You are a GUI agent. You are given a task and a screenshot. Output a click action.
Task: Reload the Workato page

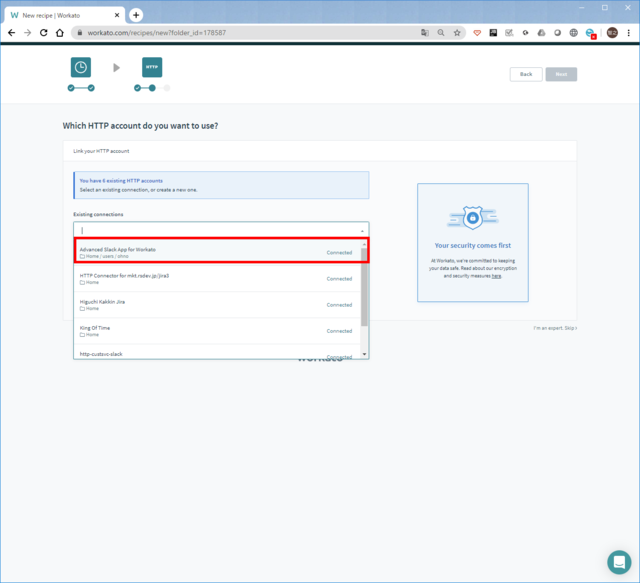[x=44, y=33]
